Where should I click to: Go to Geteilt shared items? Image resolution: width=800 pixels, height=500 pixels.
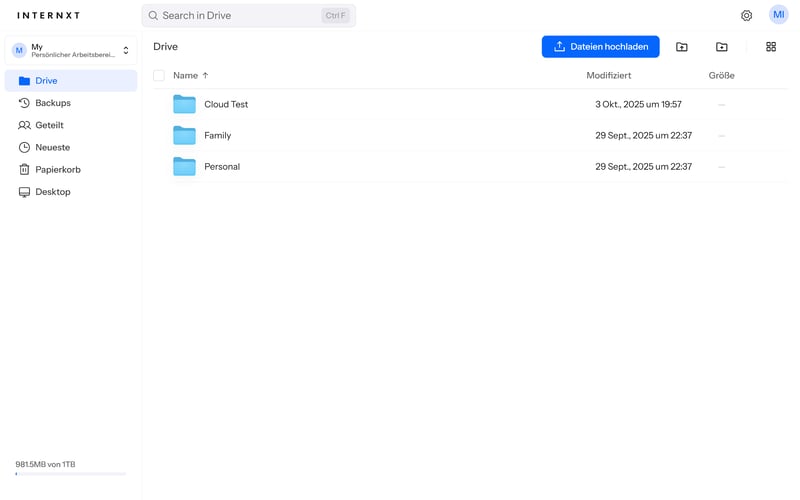[x=49, y=125]
